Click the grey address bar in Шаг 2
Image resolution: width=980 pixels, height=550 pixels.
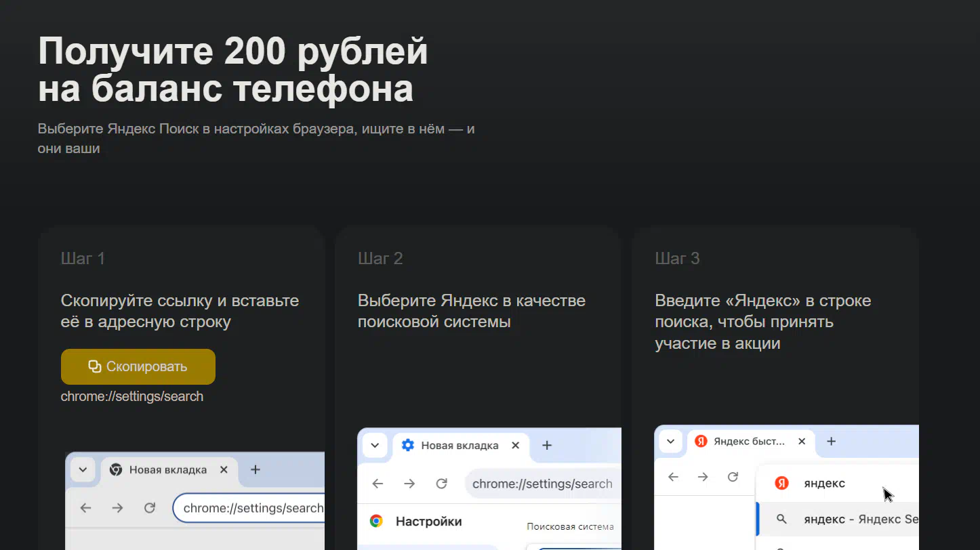click(x=543, y=484)
